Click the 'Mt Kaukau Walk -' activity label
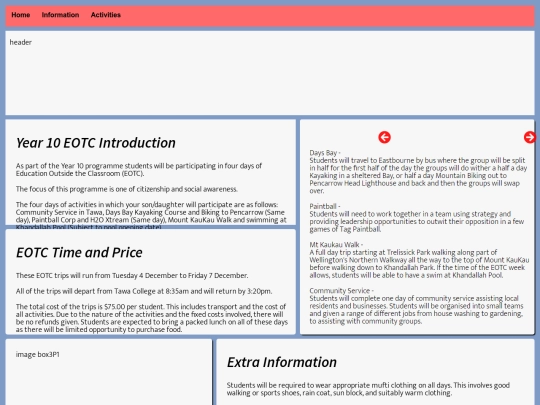 click(336, 245)
